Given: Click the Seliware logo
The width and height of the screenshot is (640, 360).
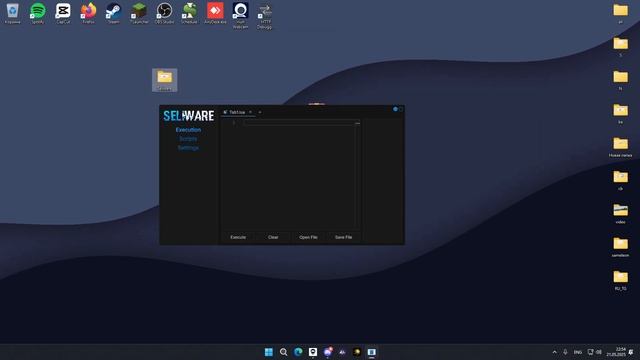Looking at the screenshot, I should 189,116.
